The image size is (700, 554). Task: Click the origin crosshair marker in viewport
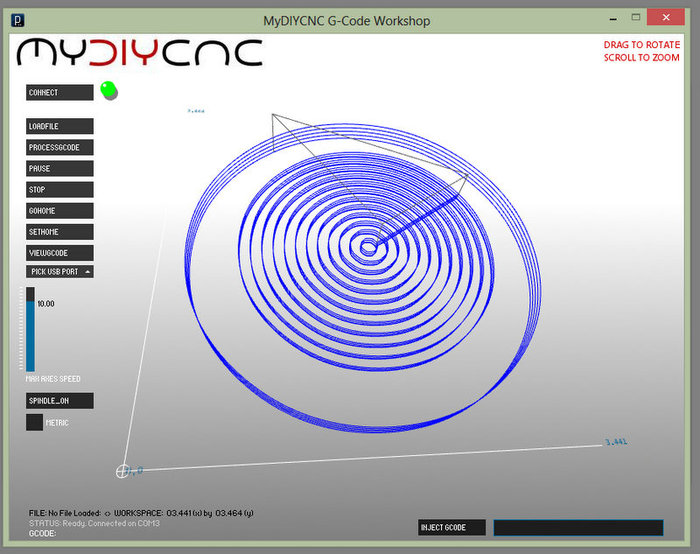(x=122, y=471)
